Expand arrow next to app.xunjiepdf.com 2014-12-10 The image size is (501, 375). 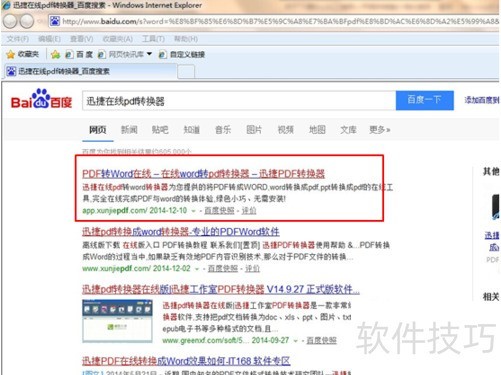pos(193,211)
